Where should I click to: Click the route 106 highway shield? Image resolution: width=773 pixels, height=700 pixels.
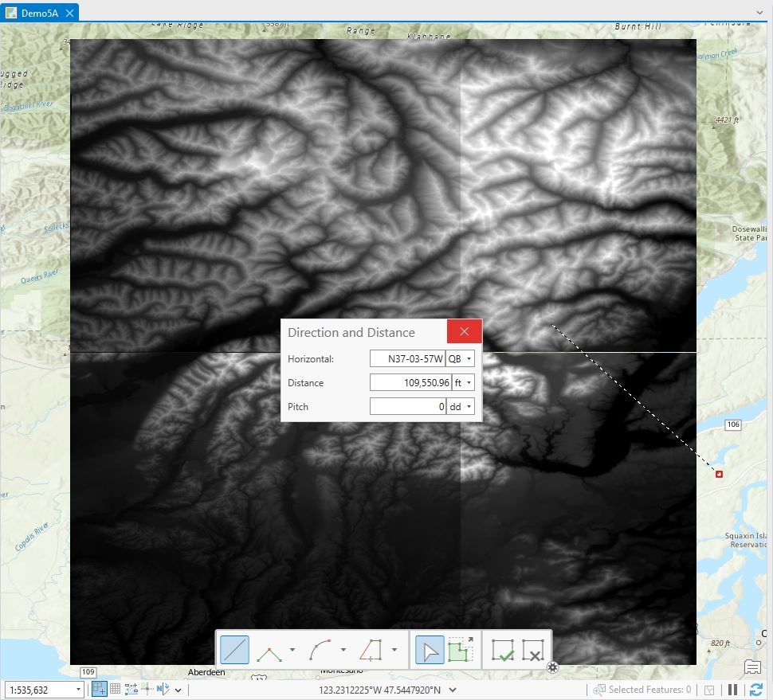733,424
